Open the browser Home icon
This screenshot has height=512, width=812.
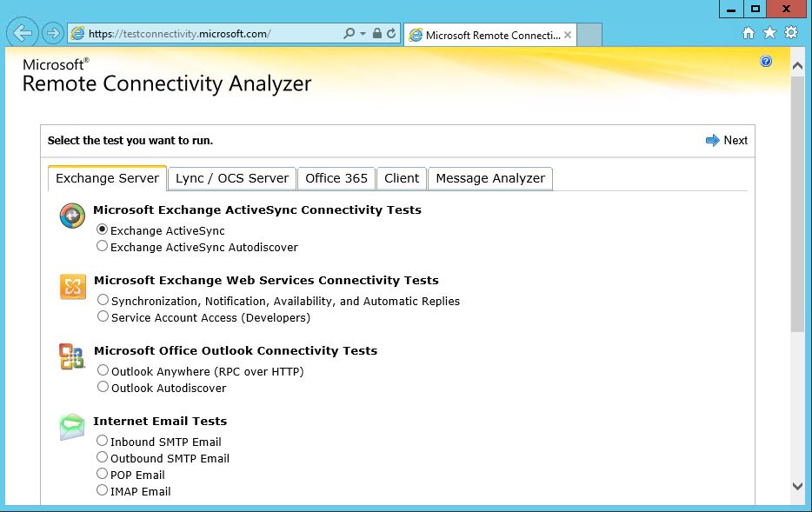click(x=749, y=33)
